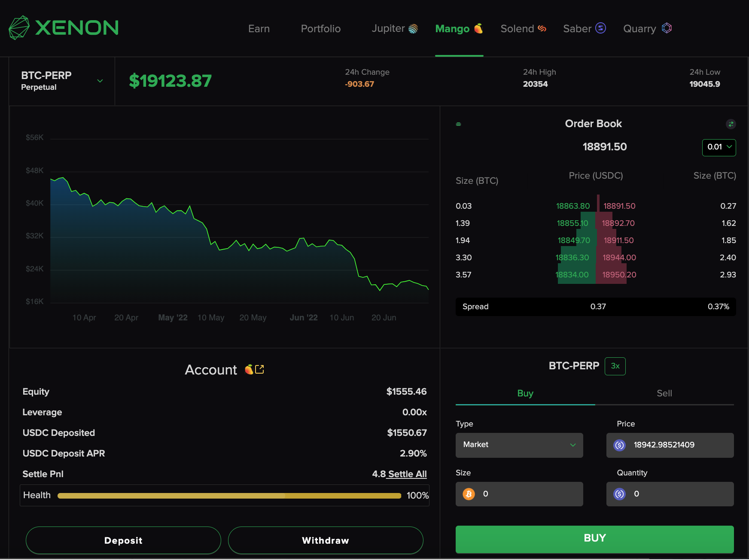Select the Mango tab
This screenshot has width=749, height=560.
point(459,29)
